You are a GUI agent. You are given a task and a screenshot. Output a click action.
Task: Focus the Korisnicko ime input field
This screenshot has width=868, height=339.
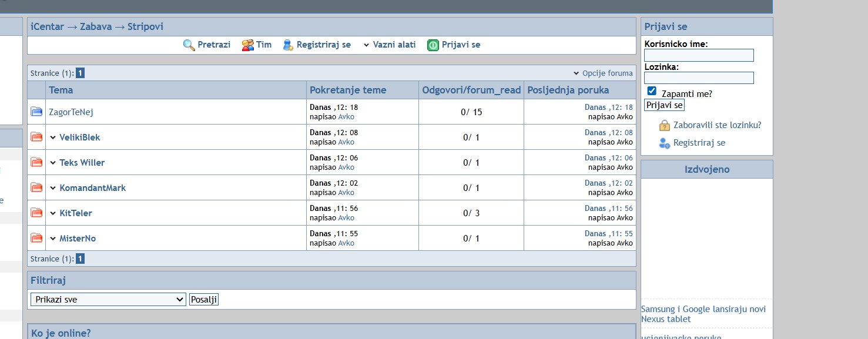pos(699,55)
